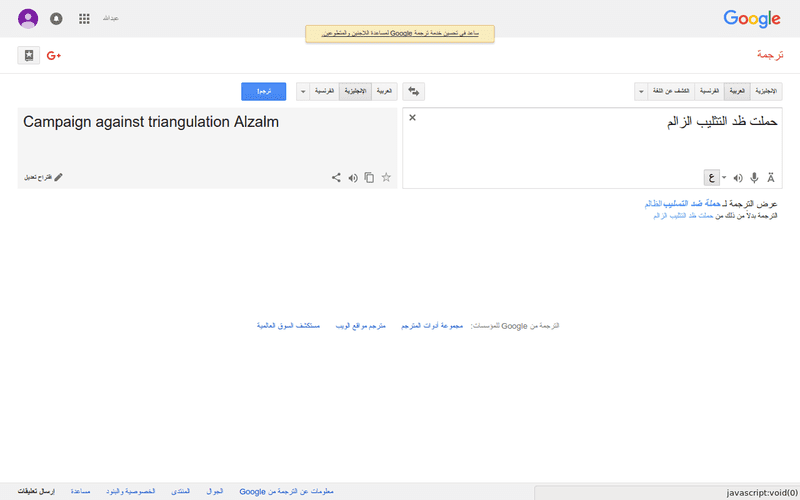800x500 pixels.
Task: Expand input tools dropdown arrow
Action: point(724,178)
